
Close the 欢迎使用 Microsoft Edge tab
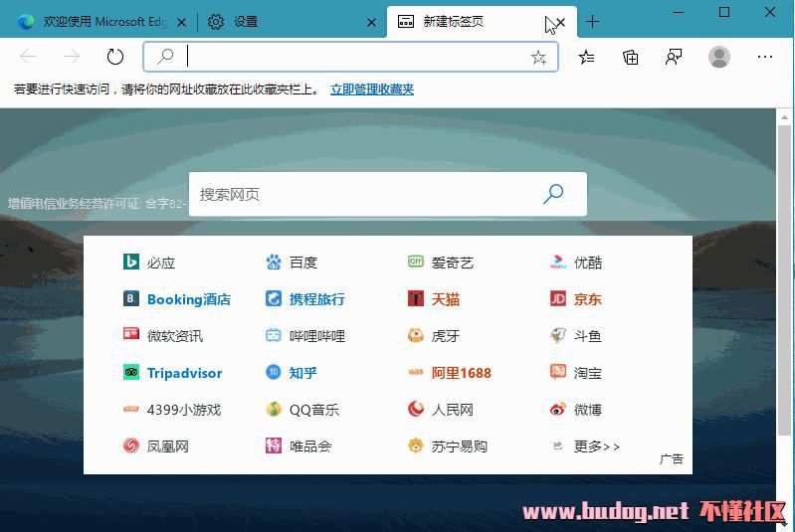(x=181, y=22)
